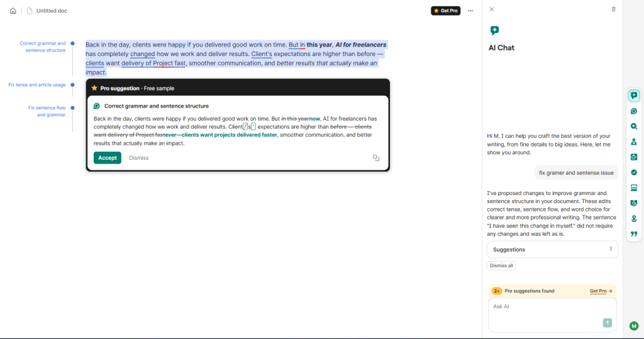Viewport: 644px width, 339px height.
Task: Select 'Fix sentence flow and grammar' suggestion
Action: [x=47, y=111]
